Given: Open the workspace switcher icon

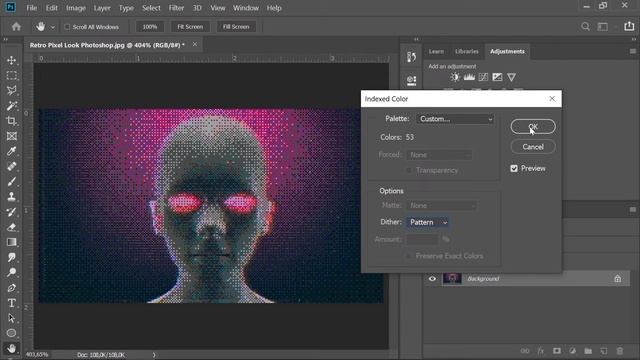Looking at the screenshot, I should [x=602, y=27].
